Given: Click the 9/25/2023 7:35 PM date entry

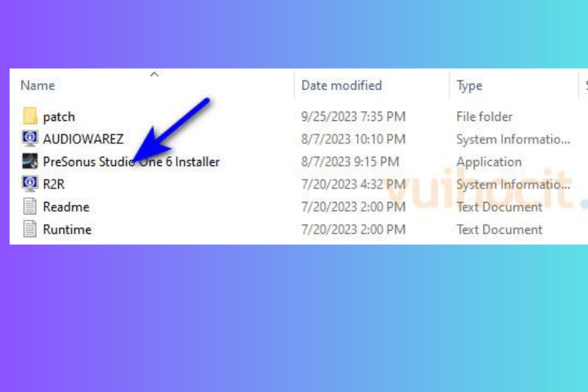Looking at the screenshot, I should pyautogui.click(x=353, y=117).
